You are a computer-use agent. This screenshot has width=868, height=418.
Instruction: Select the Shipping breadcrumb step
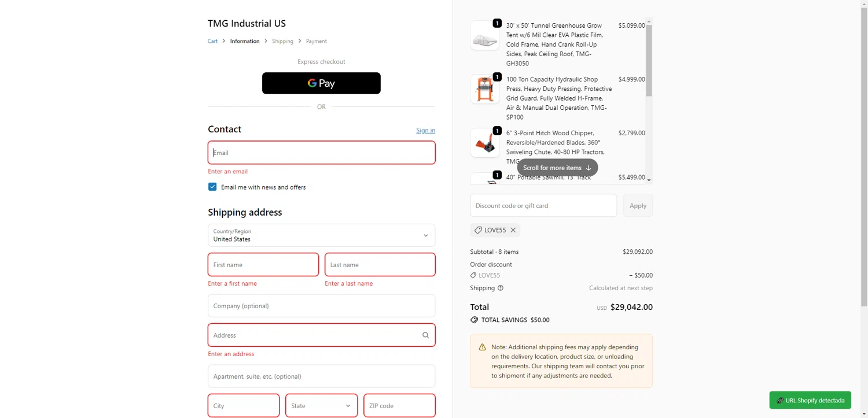click(282, 41)
